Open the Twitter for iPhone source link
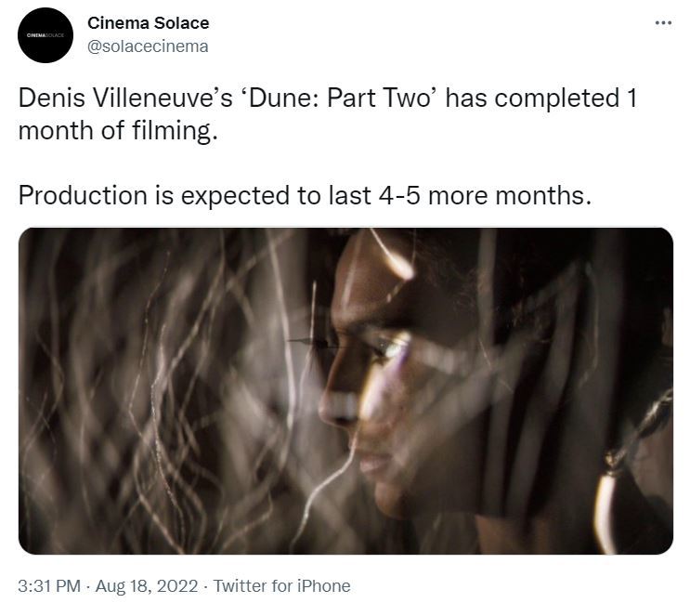 click(x=281, y=585)
